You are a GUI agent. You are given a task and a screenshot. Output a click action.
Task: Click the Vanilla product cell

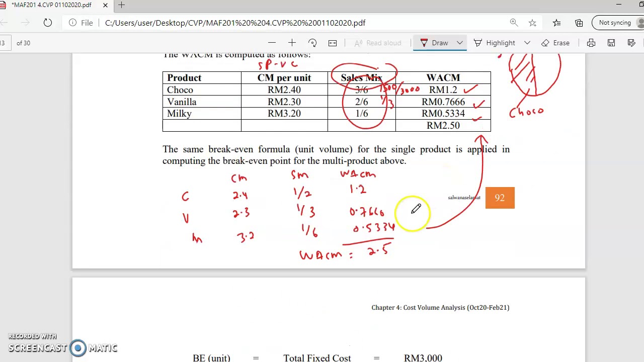tap(202, 102)
